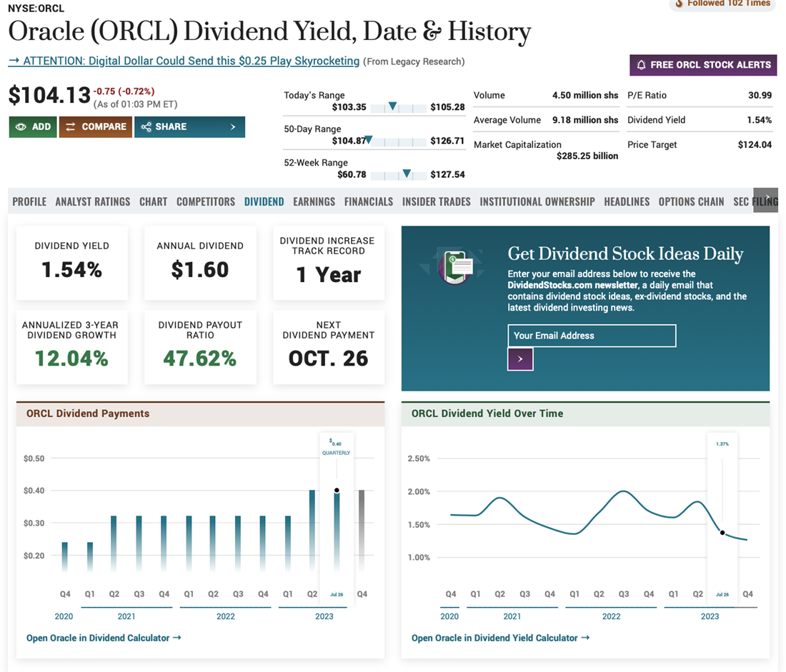Click the gray Q4 2023 dividend bar
The image size is (786, 672).
coord(362,528)
